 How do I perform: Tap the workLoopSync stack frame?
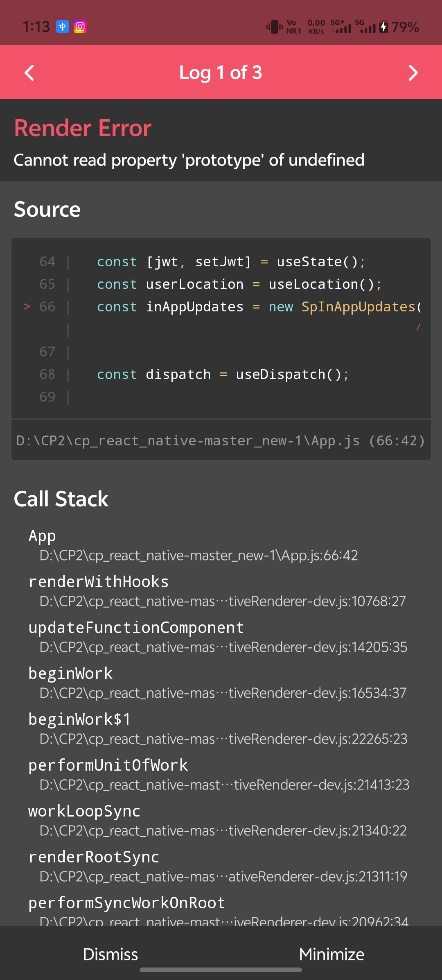pyautogui.click(x=217, y=821)
